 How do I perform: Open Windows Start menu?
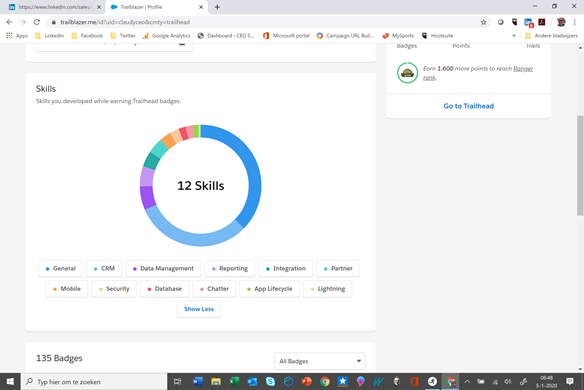point(10,381)
